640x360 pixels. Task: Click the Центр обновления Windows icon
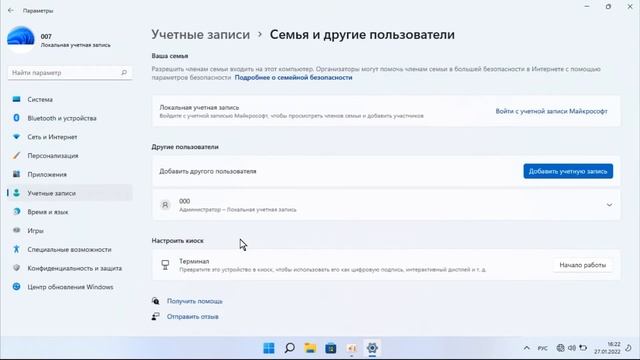click(16, 287)
